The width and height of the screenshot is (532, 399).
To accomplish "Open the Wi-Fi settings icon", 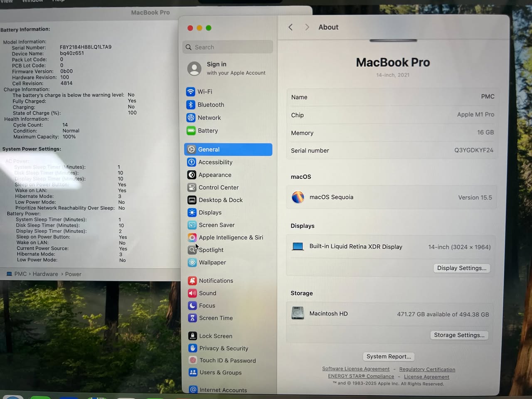I will point(190,91).
